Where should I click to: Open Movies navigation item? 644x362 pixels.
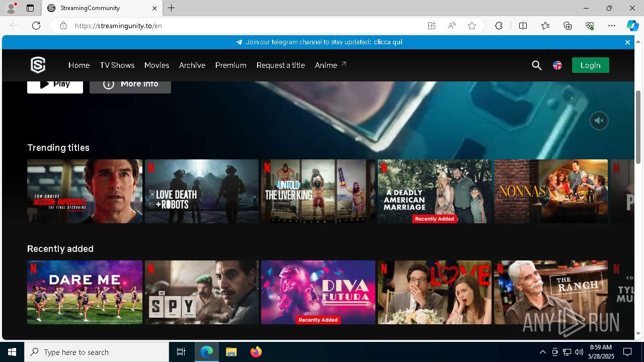(156, 65)
